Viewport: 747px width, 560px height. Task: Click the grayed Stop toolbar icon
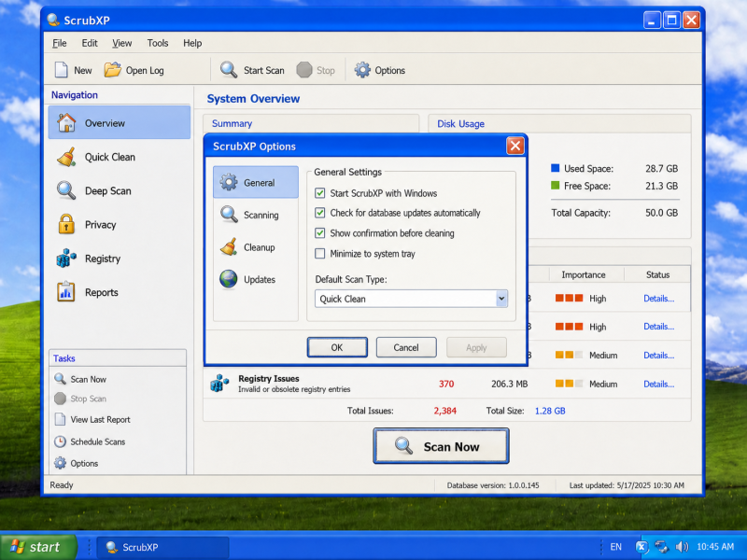click(304, 70)
